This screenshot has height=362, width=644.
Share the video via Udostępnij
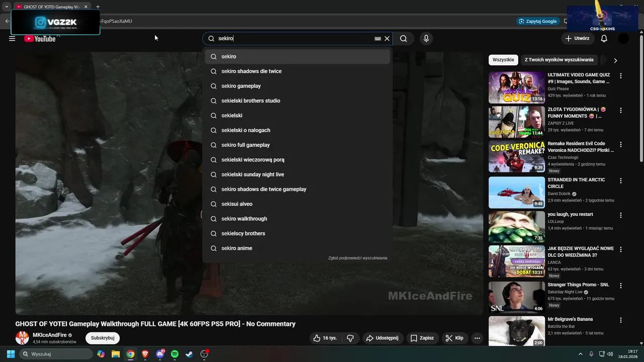[382, 338]
